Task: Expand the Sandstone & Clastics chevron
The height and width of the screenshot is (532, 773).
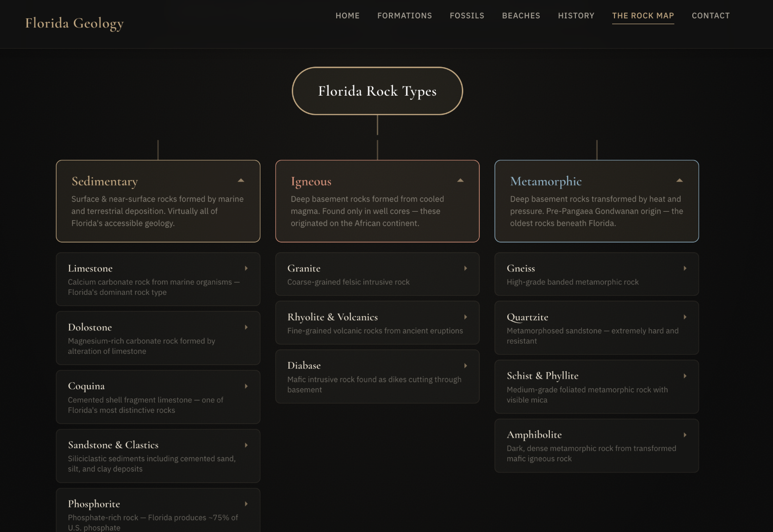Action: (246, 445)
